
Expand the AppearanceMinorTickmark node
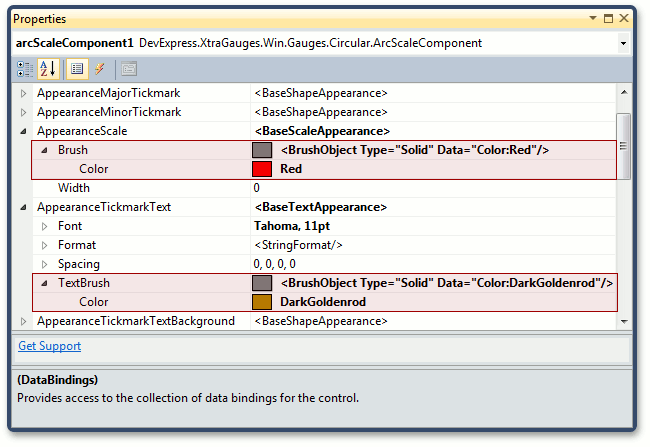pos(24,112)
